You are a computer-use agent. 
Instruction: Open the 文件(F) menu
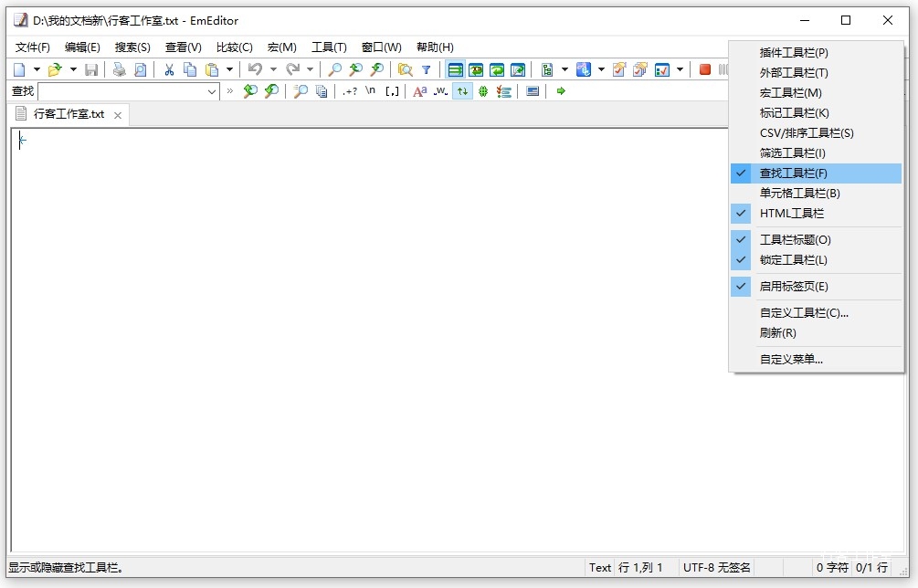pyautogui.click(x=32, y=47)
